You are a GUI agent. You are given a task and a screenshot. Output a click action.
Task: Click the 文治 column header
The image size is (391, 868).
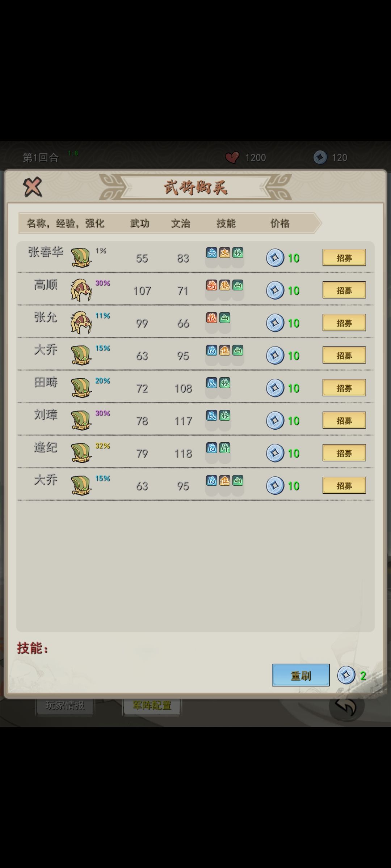click(x=181, y=223)
